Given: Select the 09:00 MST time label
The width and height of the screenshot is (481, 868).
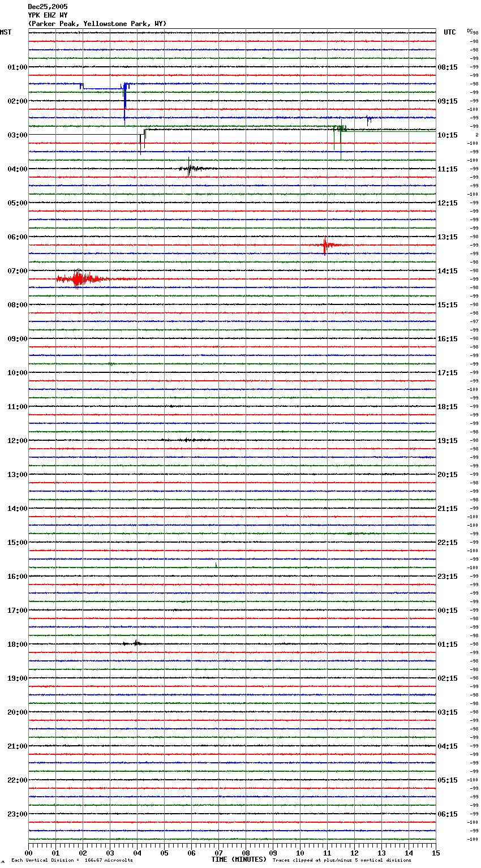Looking at the screenshot, I should click(x=18, y=339).
